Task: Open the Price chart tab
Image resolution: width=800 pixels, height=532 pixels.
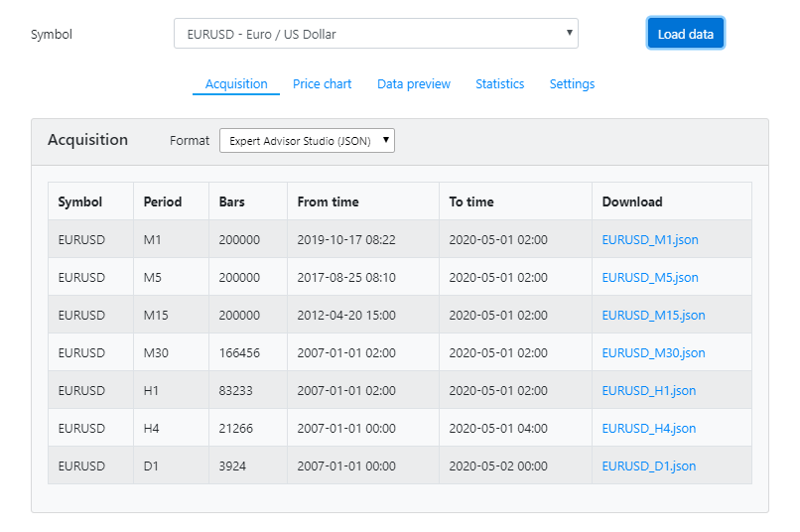Action: click(x=322, y=84)
